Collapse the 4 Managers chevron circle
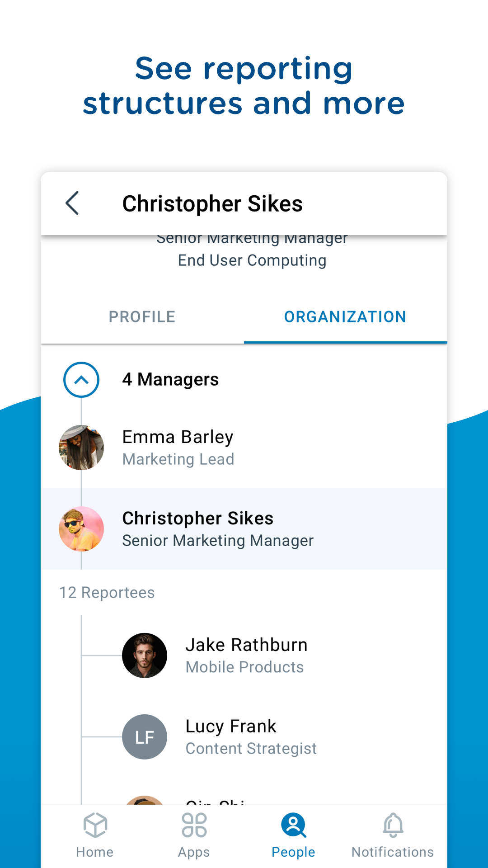Image resolution: width=488 pixels, height=868 pixels. [81, 380]
